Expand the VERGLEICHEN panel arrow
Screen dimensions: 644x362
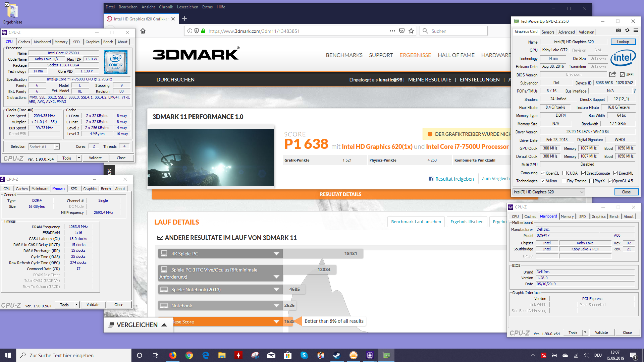point(164,325)
